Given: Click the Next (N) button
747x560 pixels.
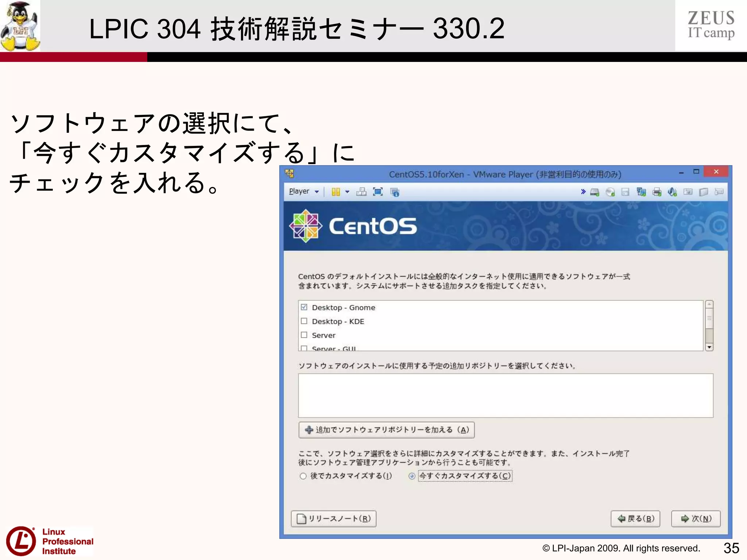Looking at the screenshot, I should [696, 518].
